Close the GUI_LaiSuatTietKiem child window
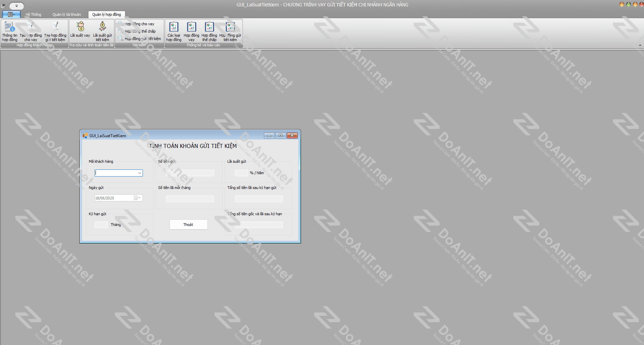The width and height of the screenshot is (644, 345). (292, 136)
